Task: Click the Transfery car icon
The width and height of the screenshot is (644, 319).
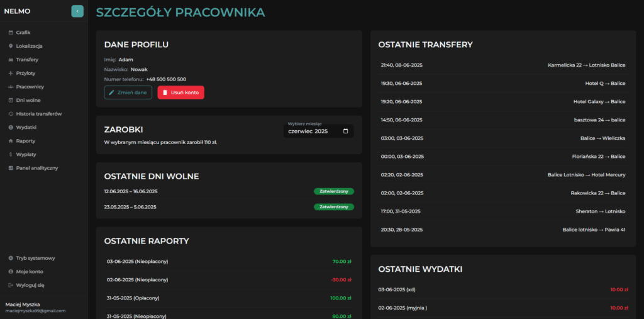Action: coord(11,60)
